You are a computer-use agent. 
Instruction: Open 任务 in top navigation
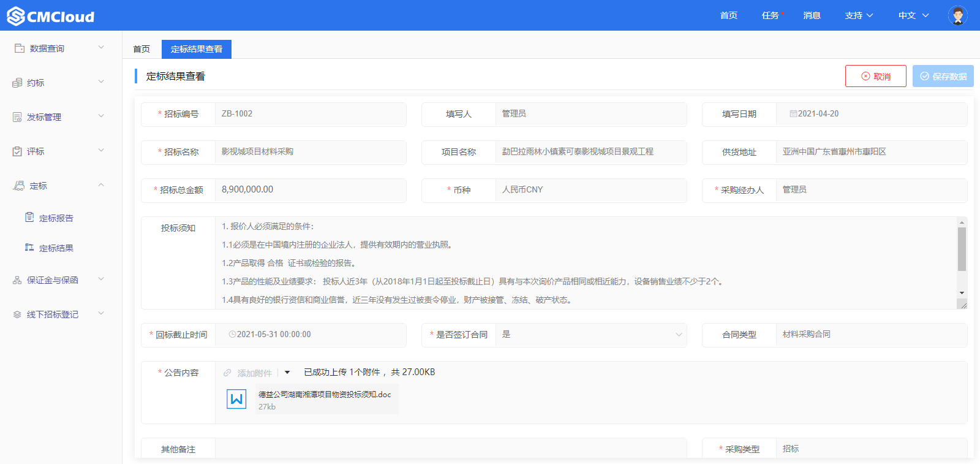(771, 15)
